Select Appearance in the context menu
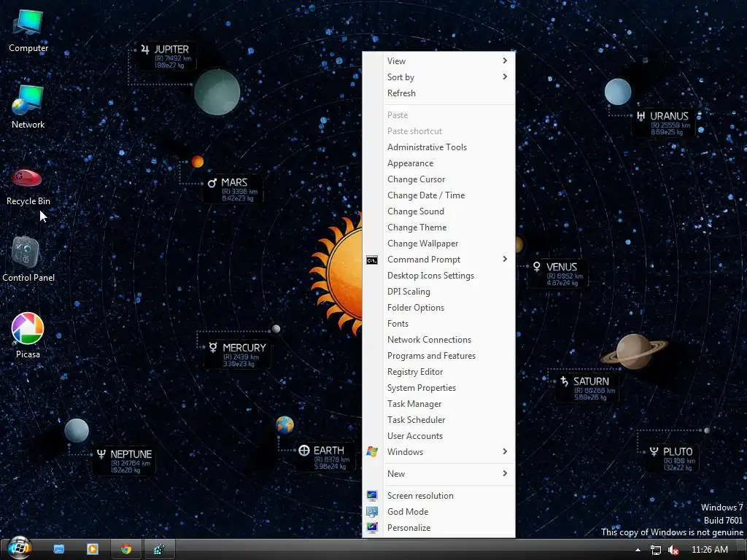The image size is (747, 560). 438,163
